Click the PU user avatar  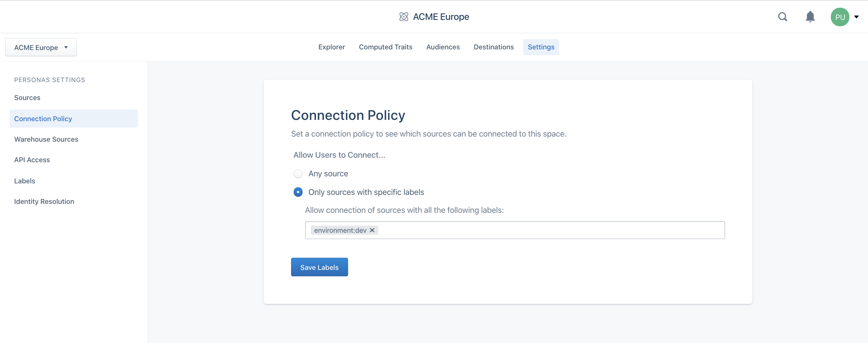point(840,17)
